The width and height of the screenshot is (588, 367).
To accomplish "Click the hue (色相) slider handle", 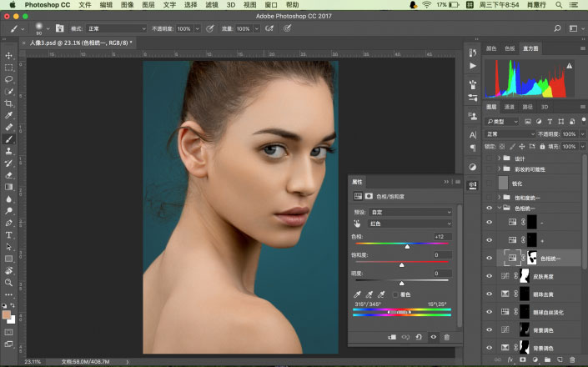I will coord(407,247).
